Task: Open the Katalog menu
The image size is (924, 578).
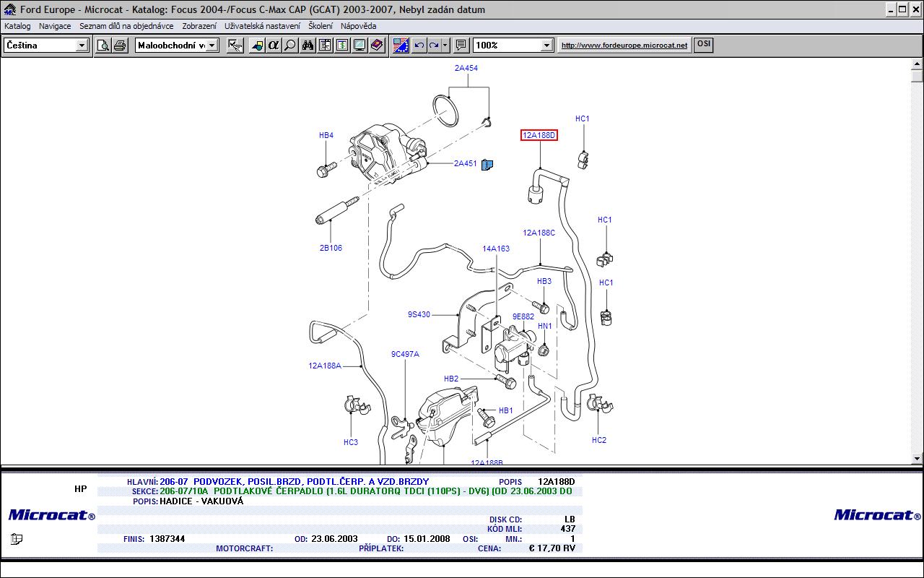Action: [x=17, y=26]
